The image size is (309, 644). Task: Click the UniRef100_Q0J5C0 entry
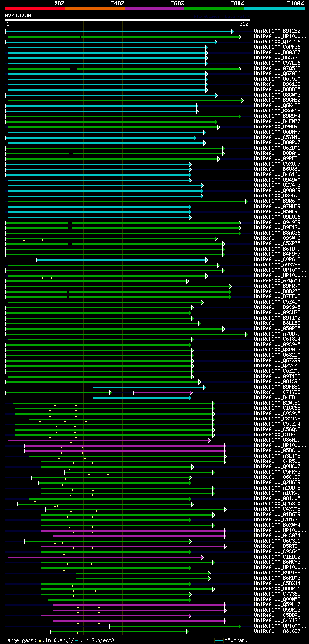pos(278,79)
